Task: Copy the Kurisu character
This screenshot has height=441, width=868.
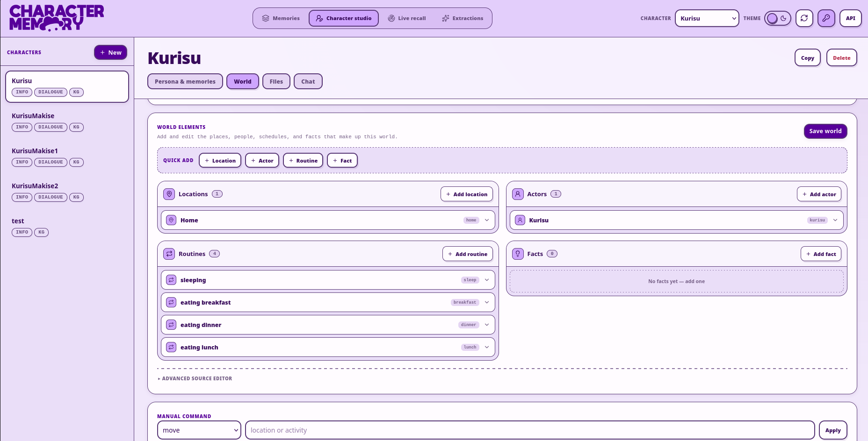Action: [x=808, y=58]
